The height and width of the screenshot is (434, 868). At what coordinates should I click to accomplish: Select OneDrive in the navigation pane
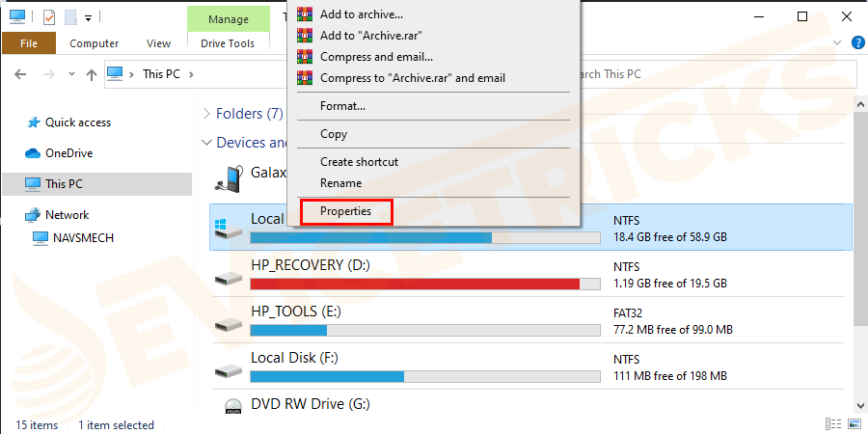pos(68,152)
